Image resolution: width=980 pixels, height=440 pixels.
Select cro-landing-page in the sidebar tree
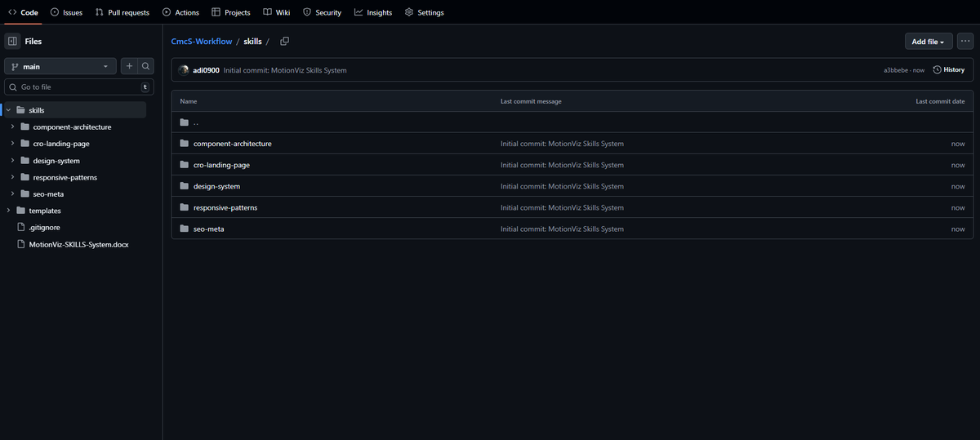tap(61, 144)
